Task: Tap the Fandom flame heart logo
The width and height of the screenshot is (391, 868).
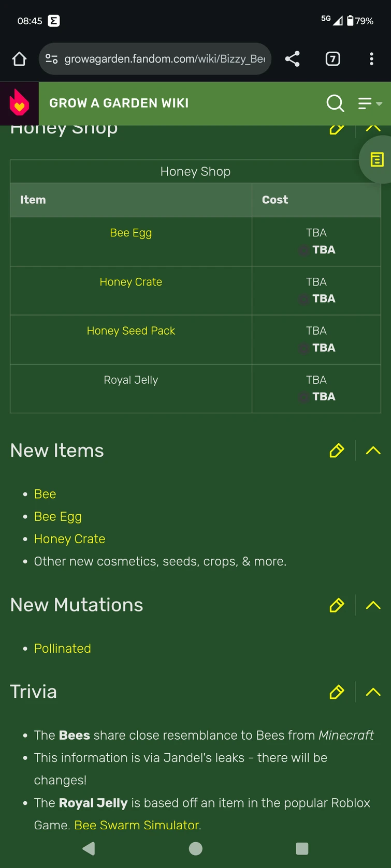Action: tap(19, 103)
